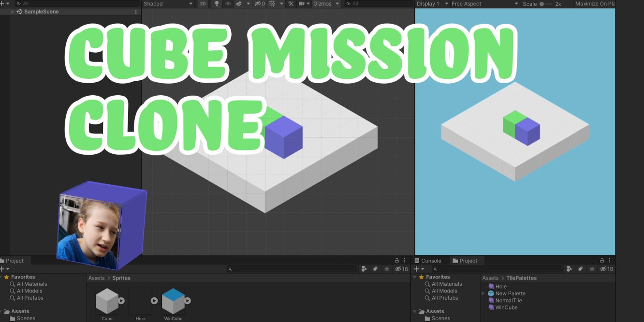Click search-by-type icon in left Project panel
The width and height of the screenshot is (644, 322).
coord(364,269)
